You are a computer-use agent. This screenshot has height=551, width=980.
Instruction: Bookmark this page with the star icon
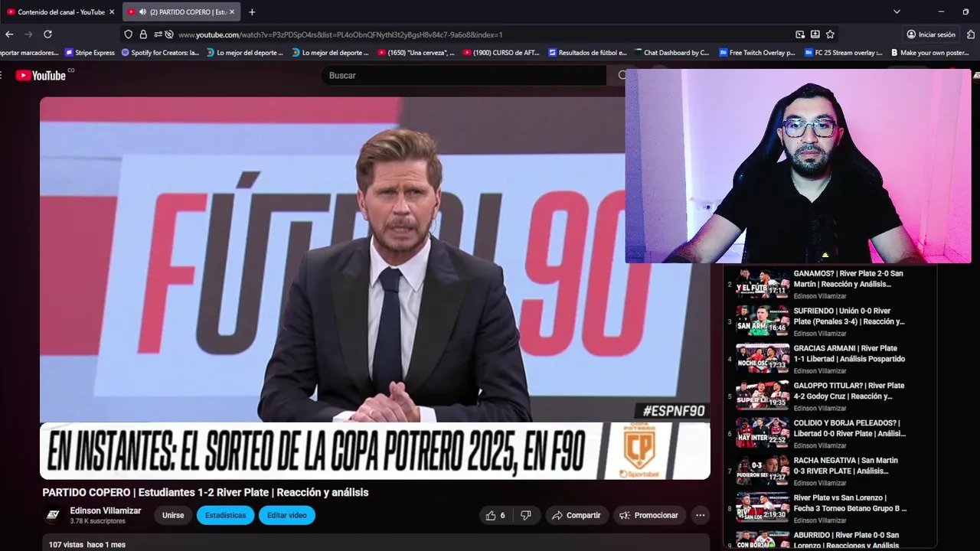830,34
